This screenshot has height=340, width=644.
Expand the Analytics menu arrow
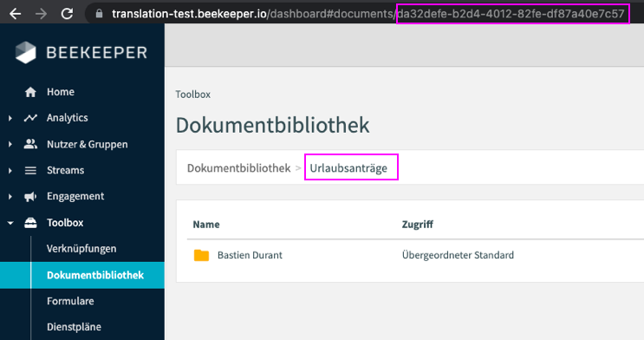point(10,119)
